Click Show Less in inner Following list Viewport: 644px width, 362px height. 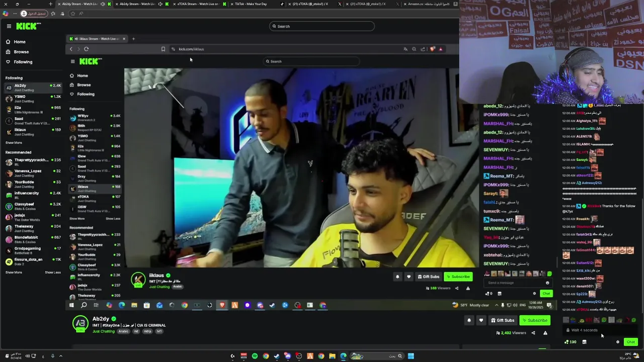pyautogui.click(x=113, y=219)
